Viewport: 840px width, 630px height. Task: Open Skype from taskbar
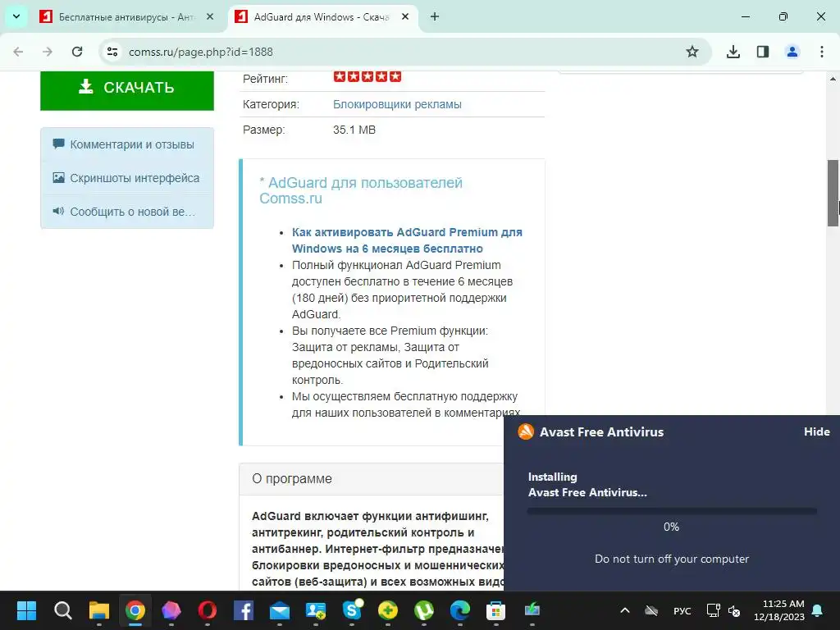click(x=352, y=610)
